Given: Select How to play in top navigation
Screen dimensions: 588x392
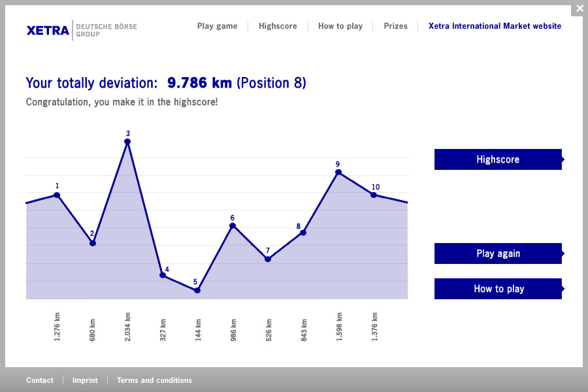Looking at the screenshot, I should point(340,26).
